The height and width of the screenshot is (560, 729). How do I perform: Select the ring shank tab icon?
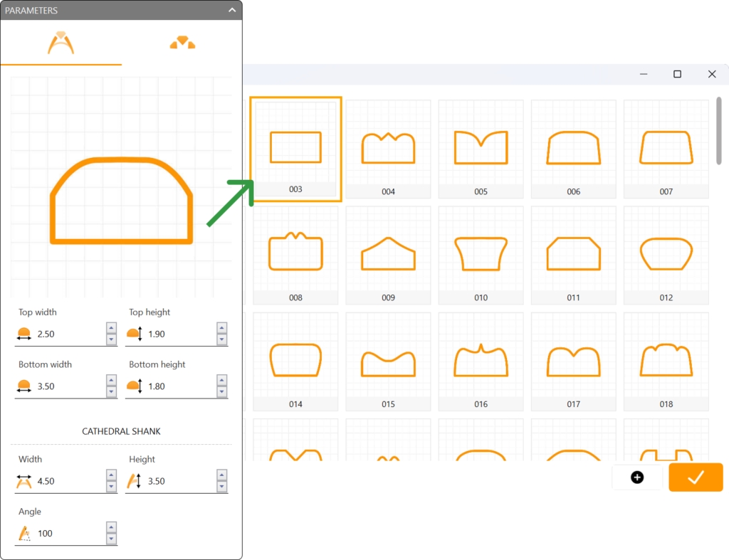[x=61, y=43]
